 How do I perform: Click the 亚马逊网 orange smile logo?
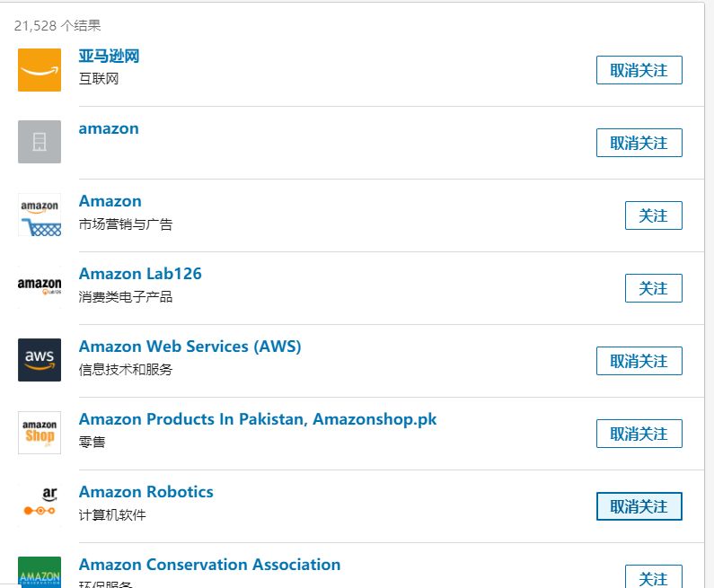point(40,70)
